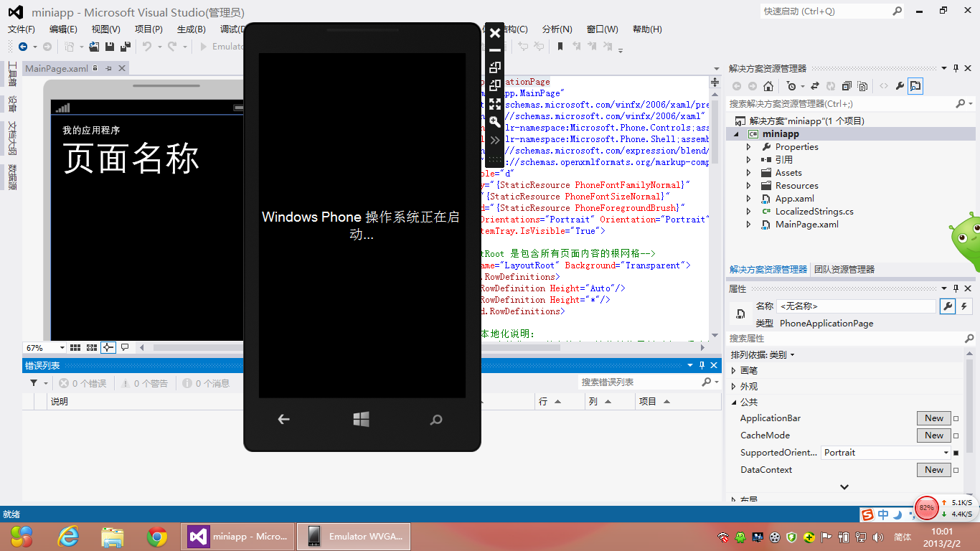Save the file with the single floppy icon
980x551 pixels.
coord(110,47)
